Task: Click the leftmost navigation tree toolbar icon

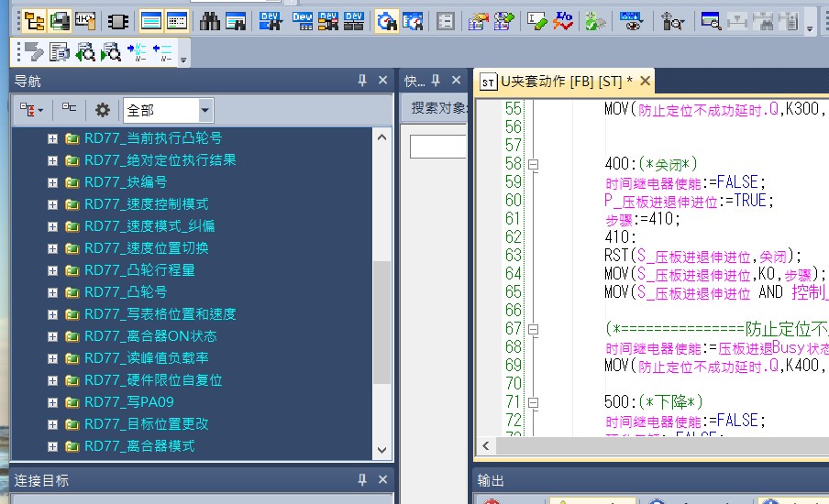Action: tap(30, 110)
